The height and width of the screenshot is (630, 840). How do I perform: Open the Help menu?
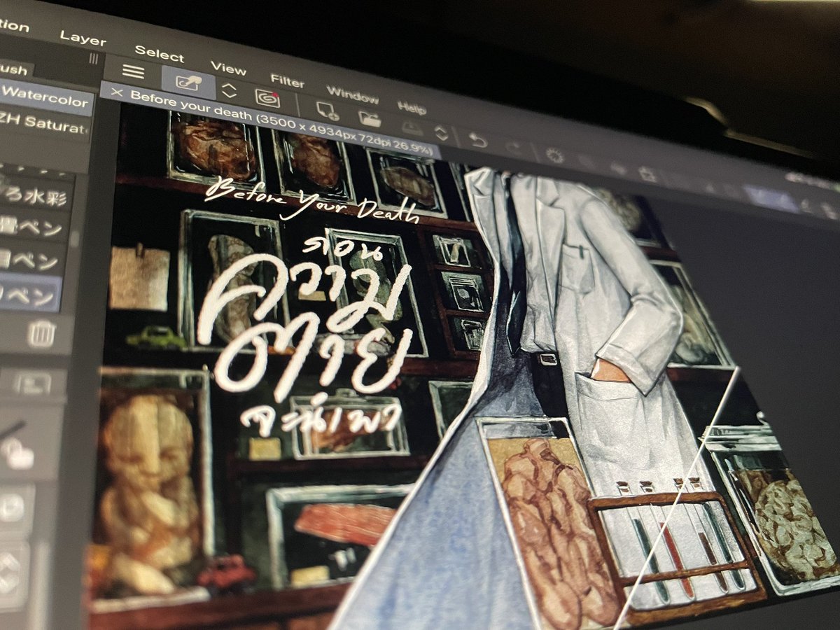click(412, 108)
